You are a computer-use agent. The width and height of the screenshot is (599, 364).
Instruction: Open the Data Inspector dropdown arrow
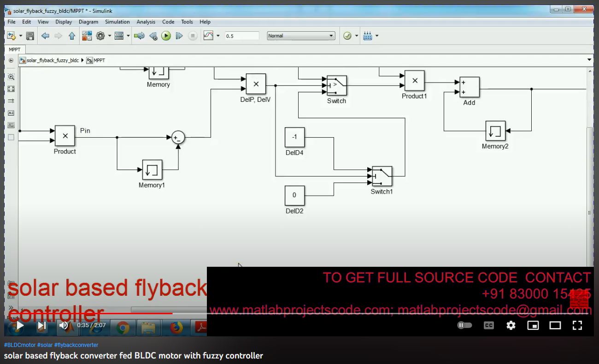pyautogui.click(x=218, y=36)
